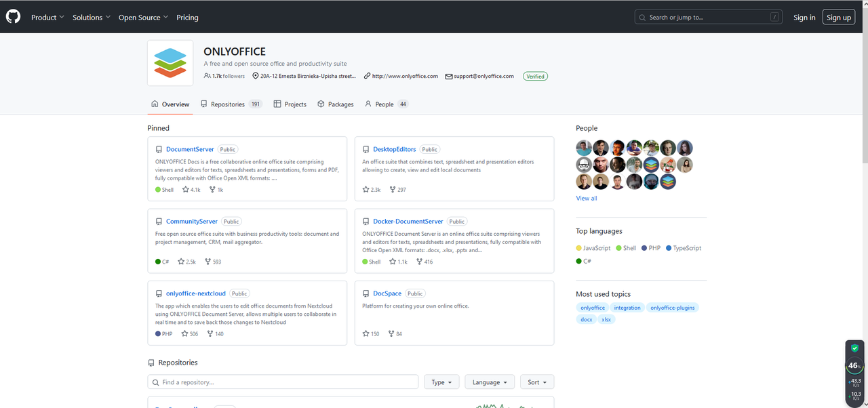Switch to the Projects tab

click(290, 104)
